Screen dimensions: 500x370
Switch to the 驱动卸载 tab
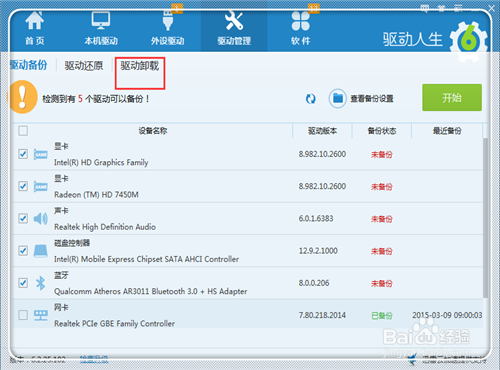[140, 66]
